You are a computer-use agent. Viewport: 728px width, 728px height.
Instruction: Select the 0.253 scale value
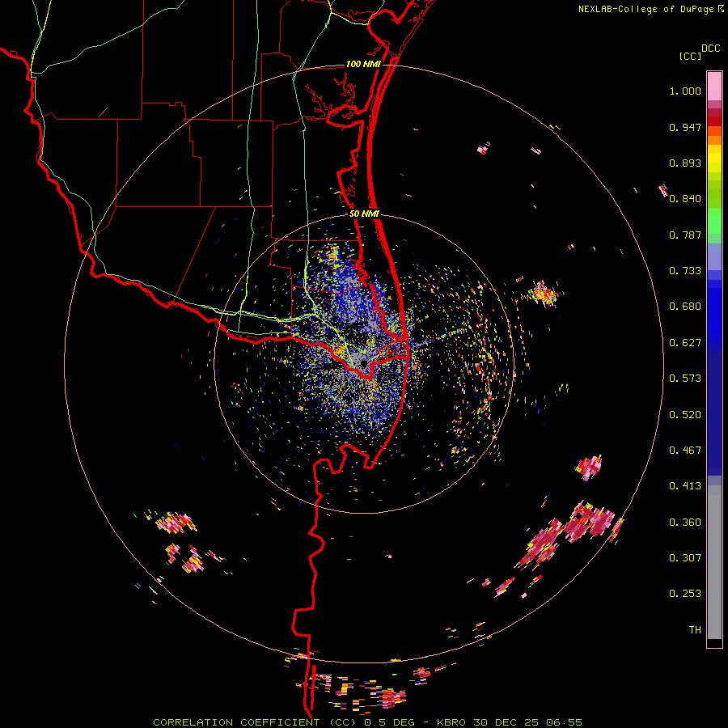(685, 594)
